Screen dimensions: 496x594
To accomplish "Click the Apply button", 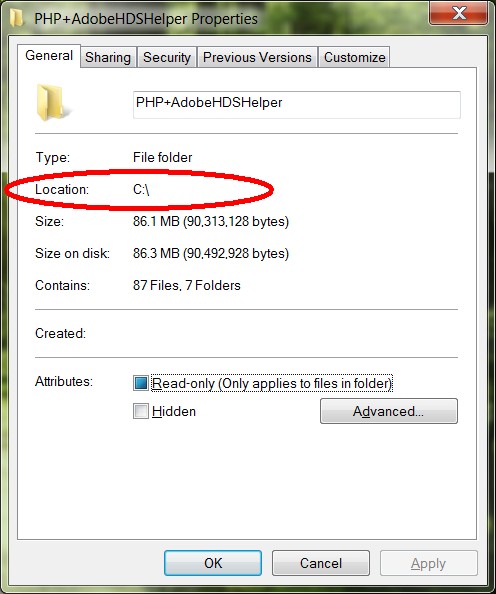I will point(429,563).
